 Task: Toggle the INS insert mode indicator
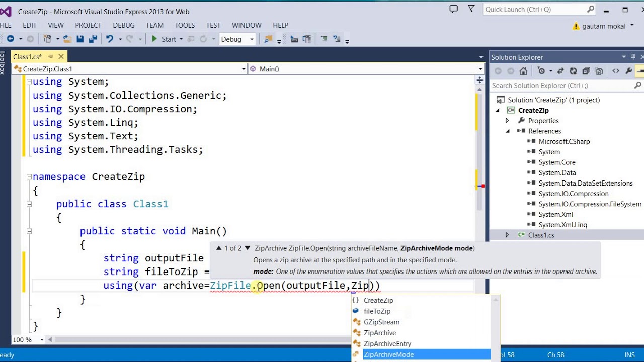[629, 355]
